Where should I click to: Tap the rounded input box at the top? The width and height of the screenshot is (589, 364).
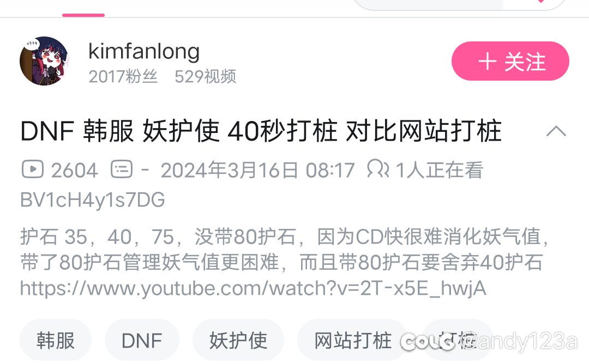pyautogui.click(x=459, y=4)
